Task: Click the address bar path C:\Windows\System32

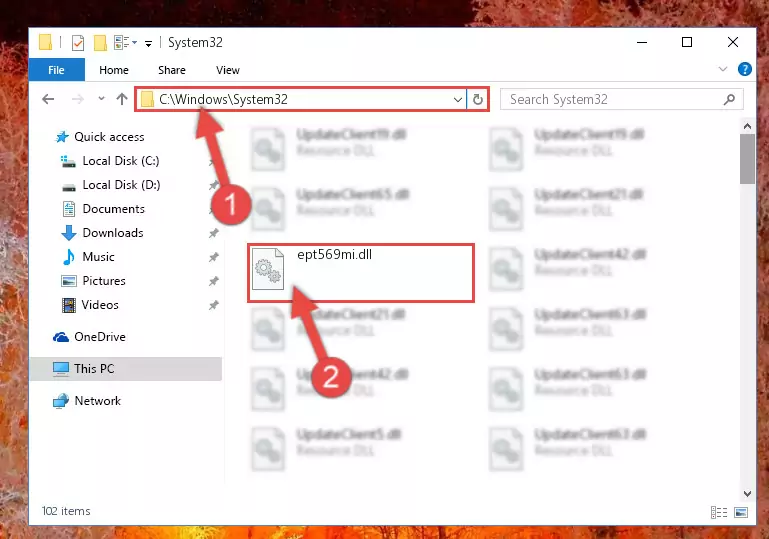Action: tap(223, 100)
